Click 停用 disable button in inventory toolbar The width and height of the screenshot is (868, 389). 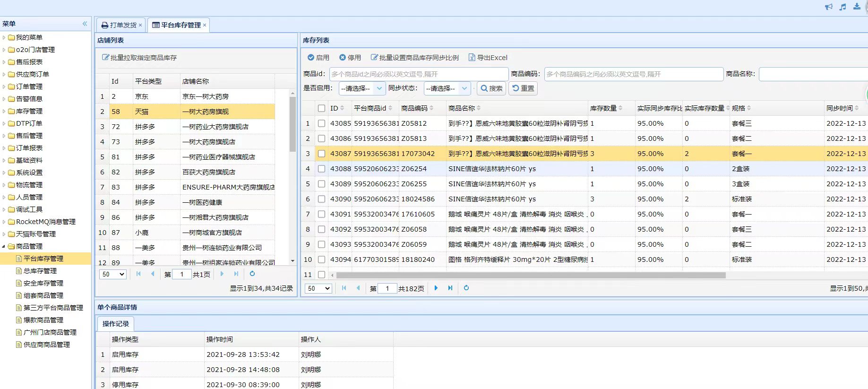point(350,58)
